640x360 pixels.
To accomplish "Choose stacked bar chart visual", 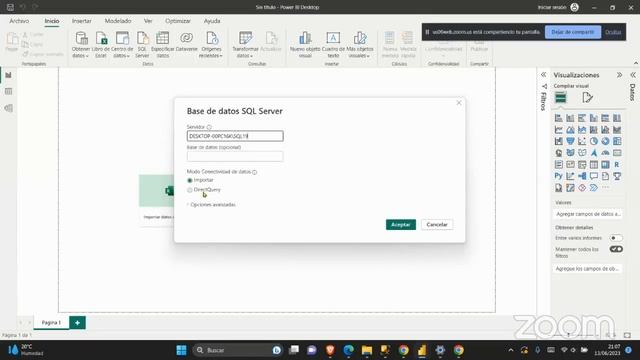I will coord(558,118).
